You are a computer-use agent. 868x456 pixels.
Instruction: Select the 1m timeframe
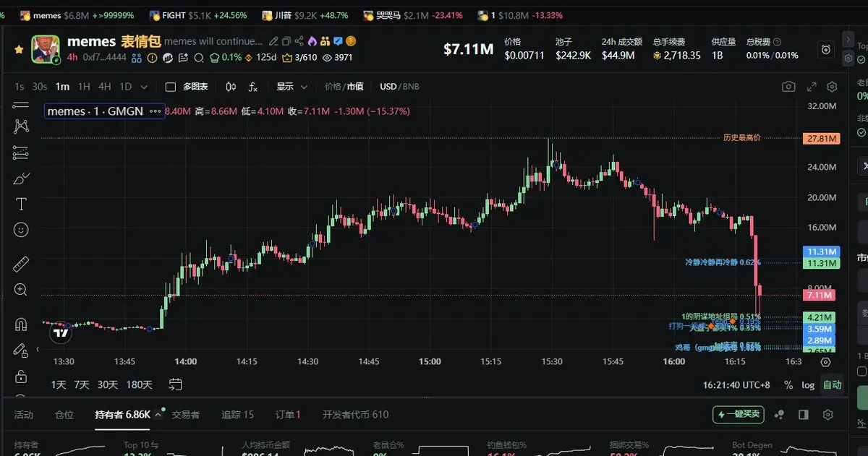click(63, 87)
